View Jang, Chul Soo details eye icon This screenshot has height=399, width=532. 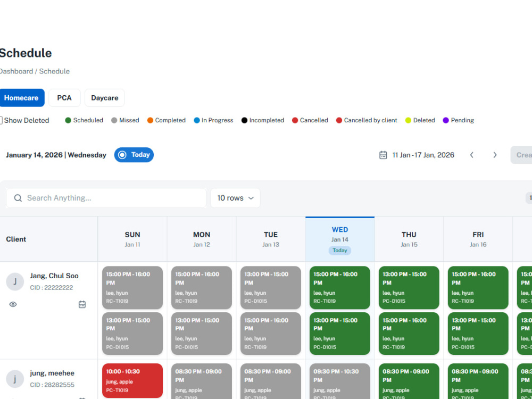click(x=13, y=304)
